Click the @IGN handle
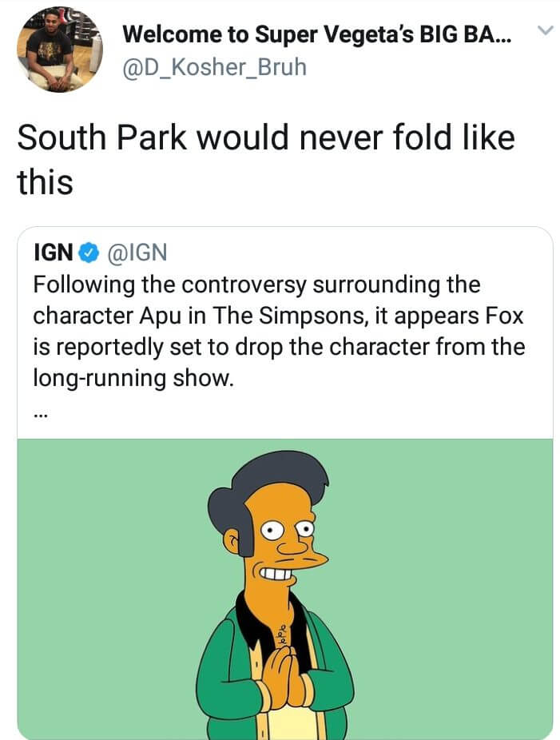The image size is (560, 740). click(x=136, y=254)
